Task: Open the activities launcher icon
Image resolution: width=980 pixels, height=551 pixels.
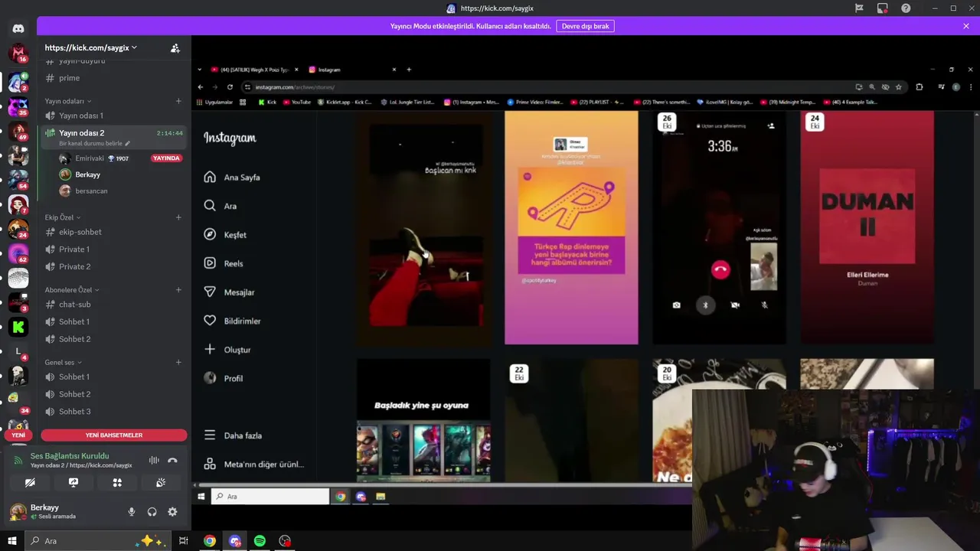Action: click(117, 483)
